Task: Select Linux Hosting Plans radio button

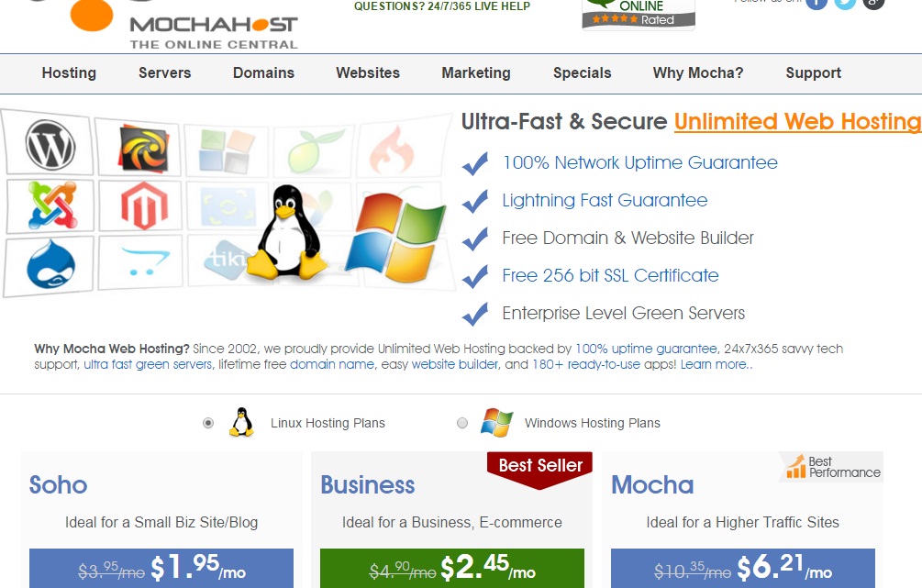Action: pyautogui.click(x=208, y=423)
